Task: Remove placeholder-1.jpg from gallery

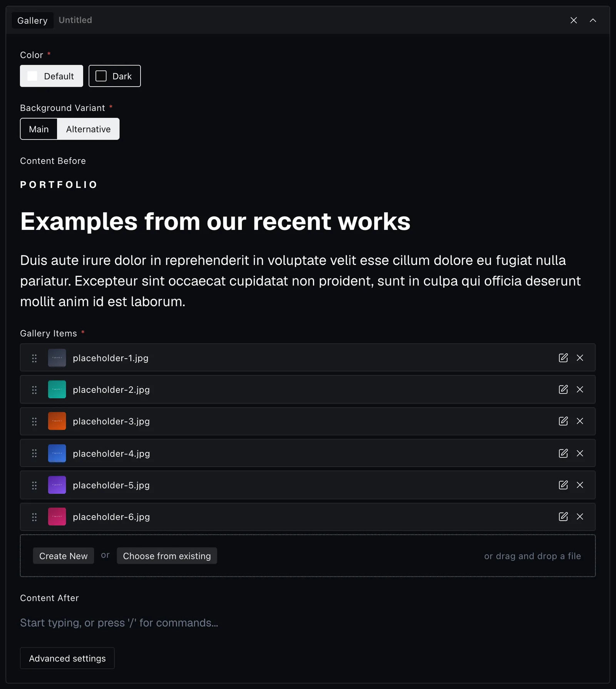Action: point(580,358)
